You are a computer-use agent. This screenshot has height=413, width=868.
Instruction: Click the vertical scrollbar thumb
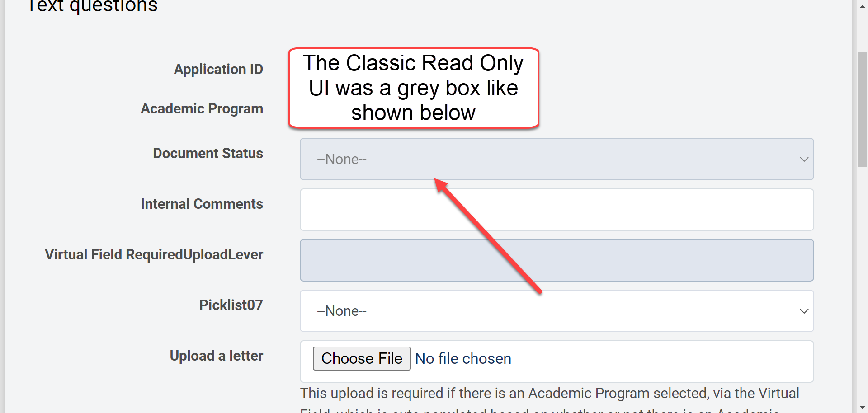click(862, 108)
